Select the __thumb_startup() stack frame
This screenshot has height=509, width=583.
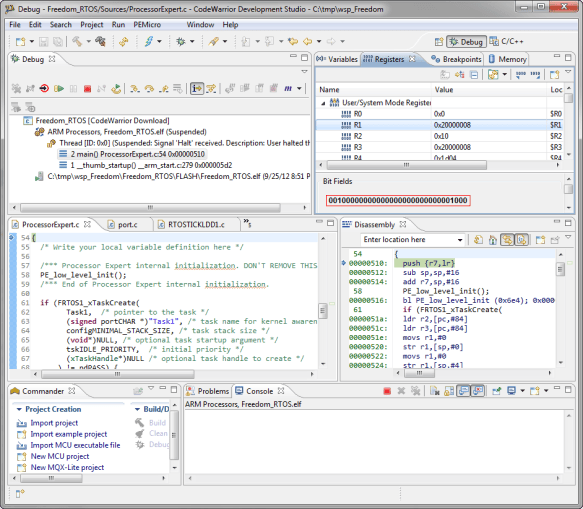coord(146,165)
